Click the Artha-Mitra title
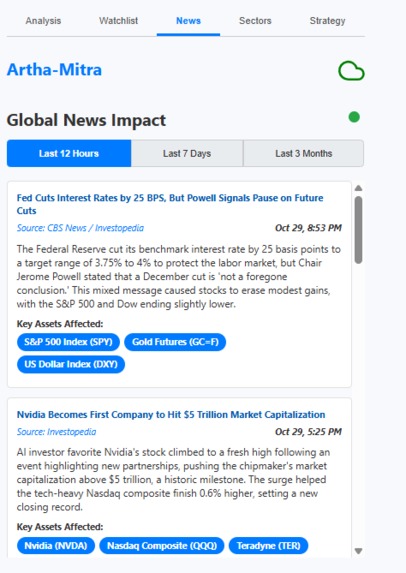 (54, 69)
